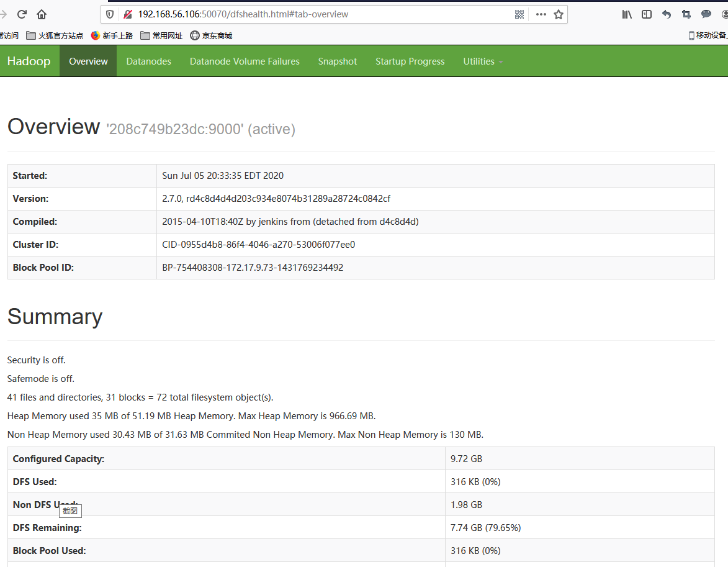Open the chat bubble toolbar icon
Image resolution: width=728 pixels, height=567 pixels.
pos(706,14)
